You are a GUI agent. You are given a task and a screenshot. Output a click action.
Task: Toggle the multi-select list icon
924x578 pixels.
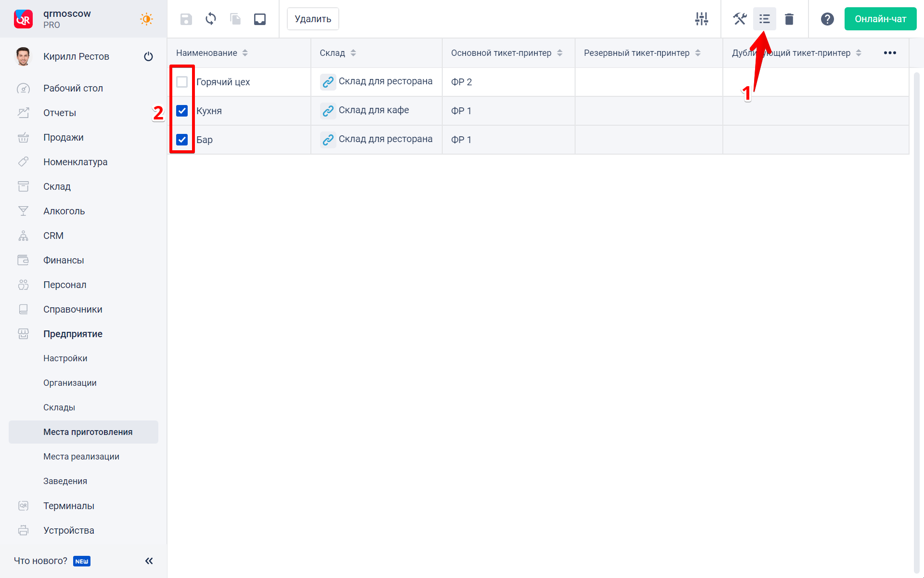coord(764,19)
